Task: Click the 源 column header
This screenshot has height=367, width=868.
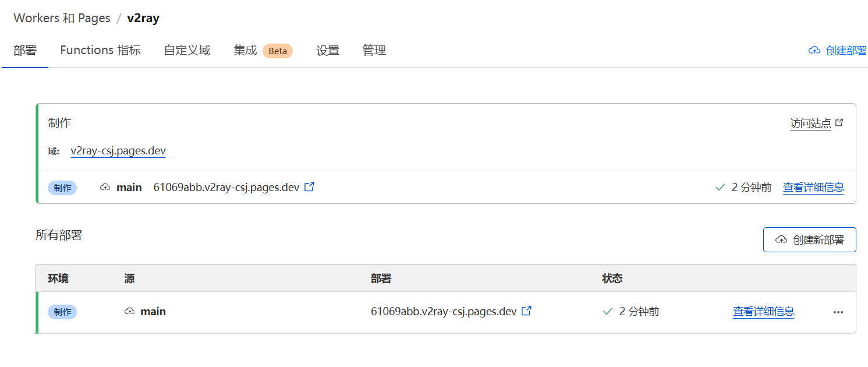Action: point(129,278)
